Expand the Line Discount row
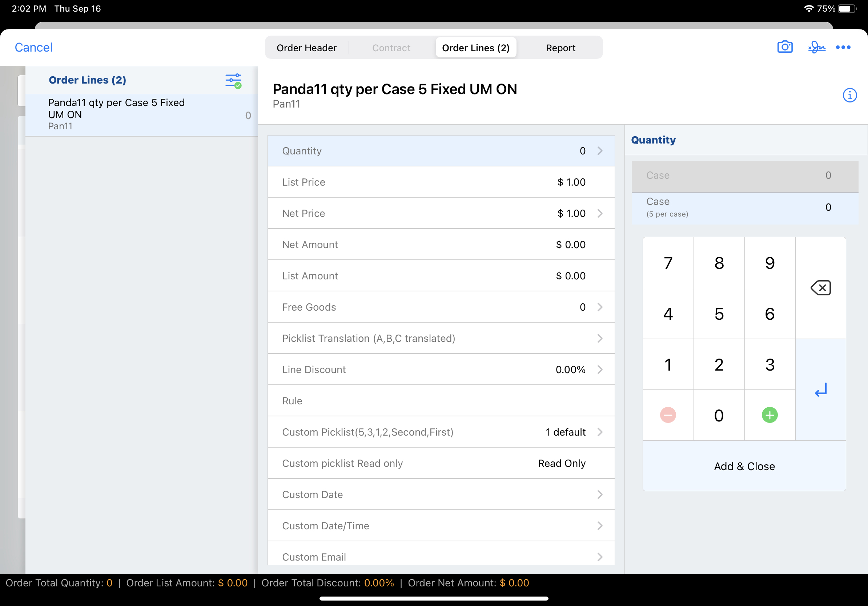The width and height of the screenshot is (868, 606). 441,369
